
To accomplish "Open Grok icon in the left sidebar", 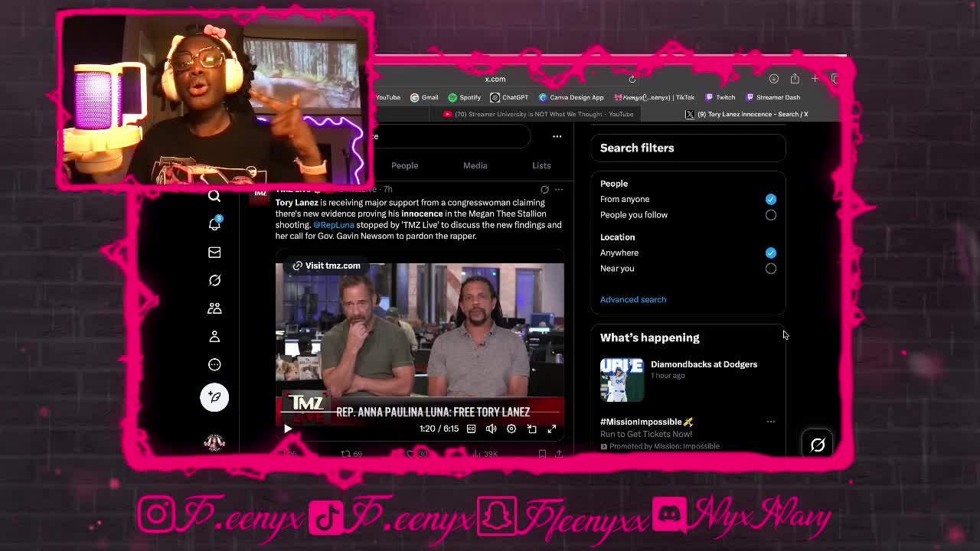I will [214, 280].
